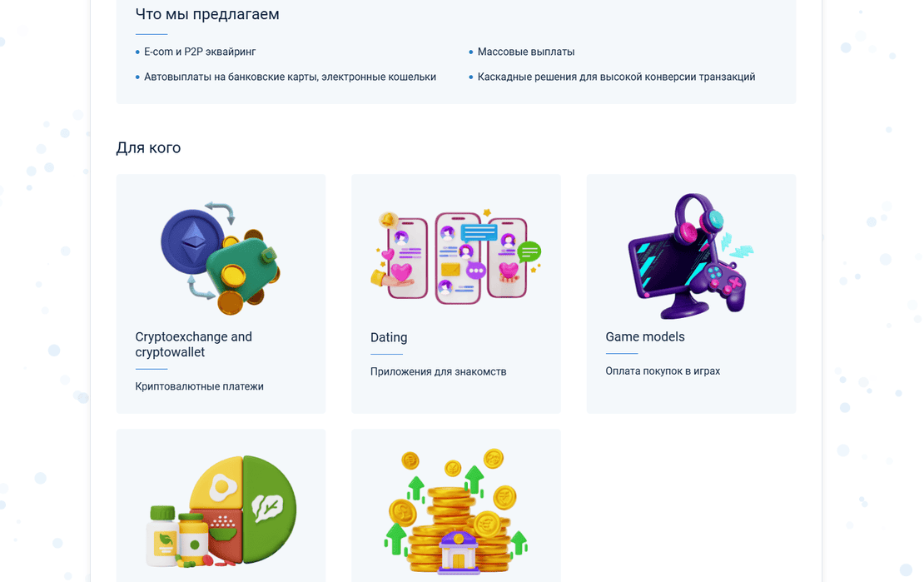Open the Cryptoexchange and cryptowallet card title

click(193, 345)
